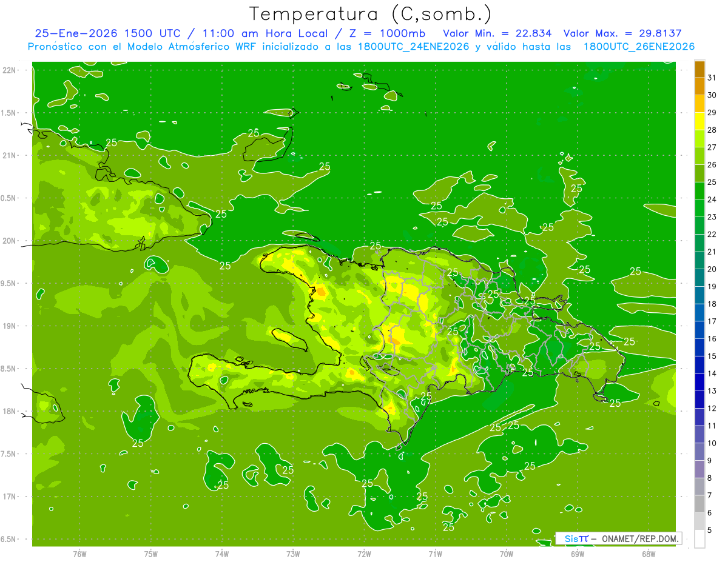The height and width of the screenshot is (562, 728).
Task: Click the '17N' latitude axis label
Action: [x=10, y=497]
